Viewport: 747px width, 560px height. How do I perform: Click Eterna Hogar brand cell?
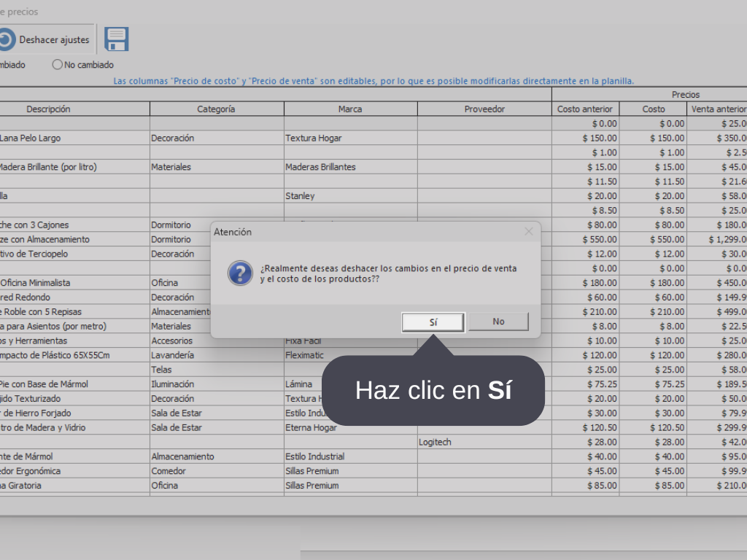pos(351,427)
